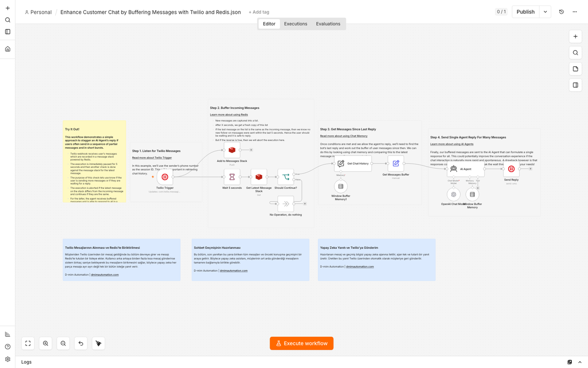588x368 pixels.
Task: Open Read more about using Chat Memory link
Action: pos(343,136)
